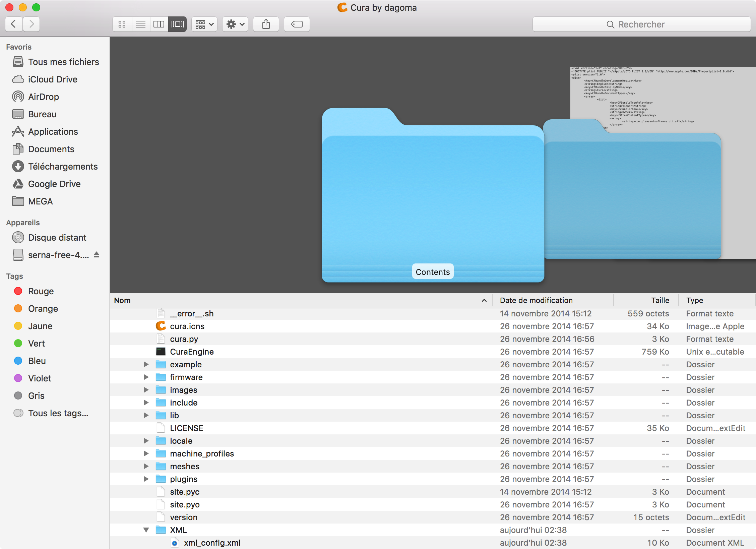The image size is (756, 549).
Task: Open the gear action menu
Action: (235, 24)
